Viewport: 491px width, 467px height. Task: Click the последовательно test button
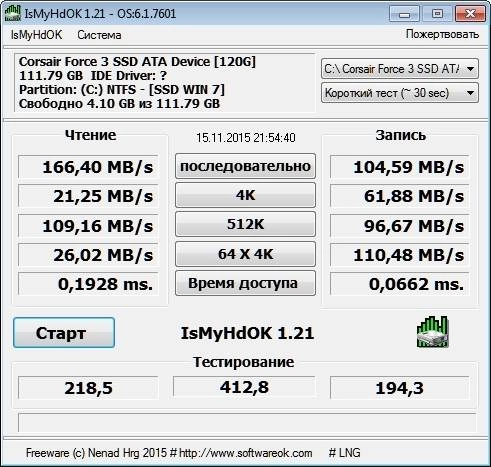point(245,166)
